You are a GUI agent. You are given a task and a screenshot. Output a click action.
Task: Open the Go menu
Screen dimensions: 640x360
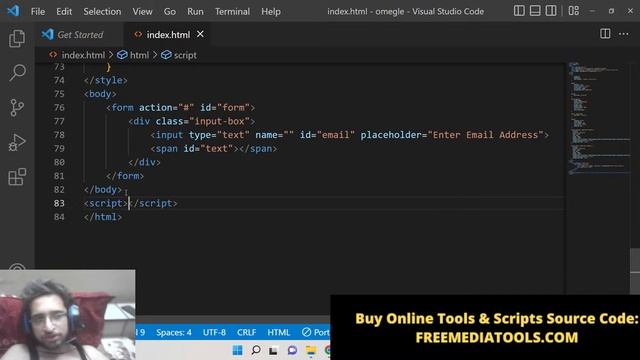tap(169, 11)
